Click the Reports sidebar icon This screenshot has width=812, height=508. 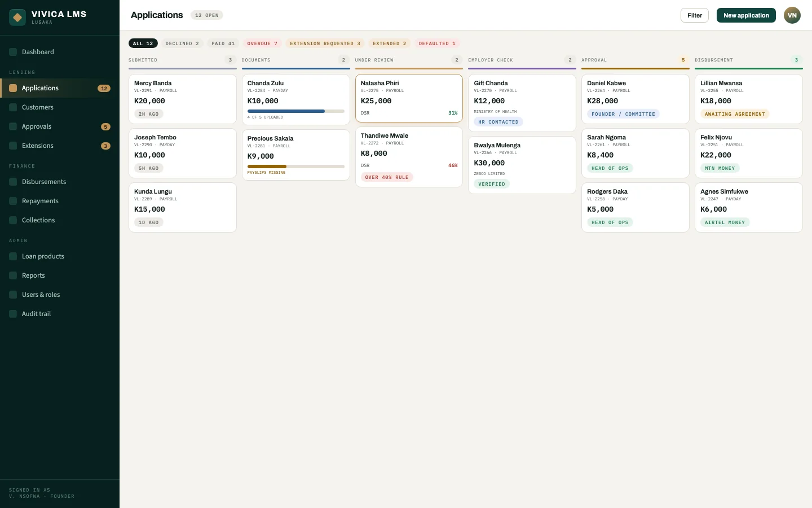13,275
